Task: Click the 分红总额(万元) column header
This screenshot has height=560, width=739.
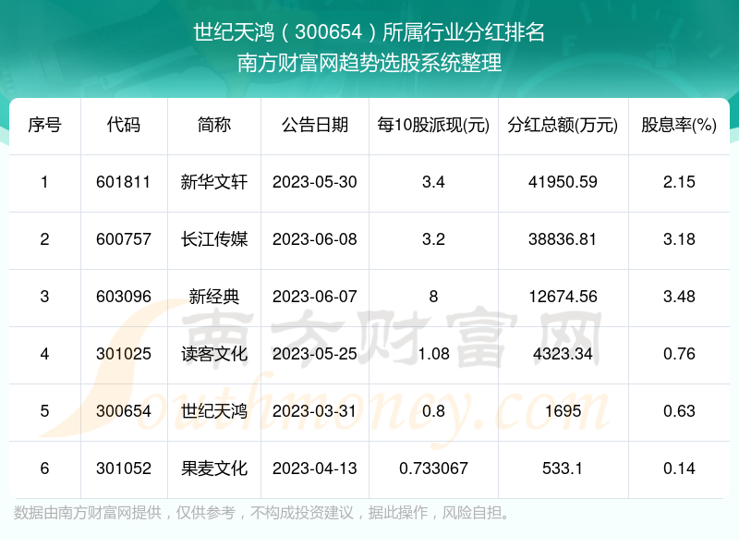Action: point(563,125)
